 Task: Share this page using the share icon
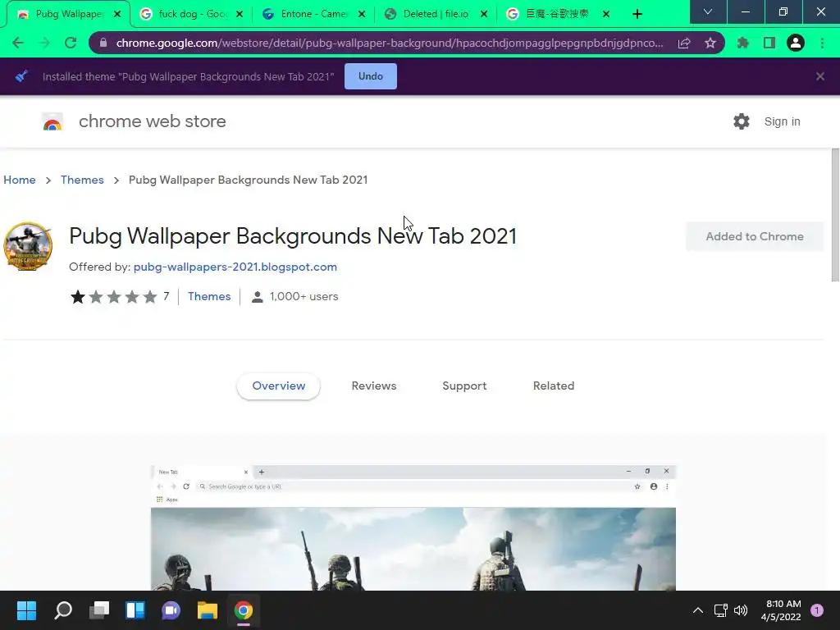(x=683, y=43)
